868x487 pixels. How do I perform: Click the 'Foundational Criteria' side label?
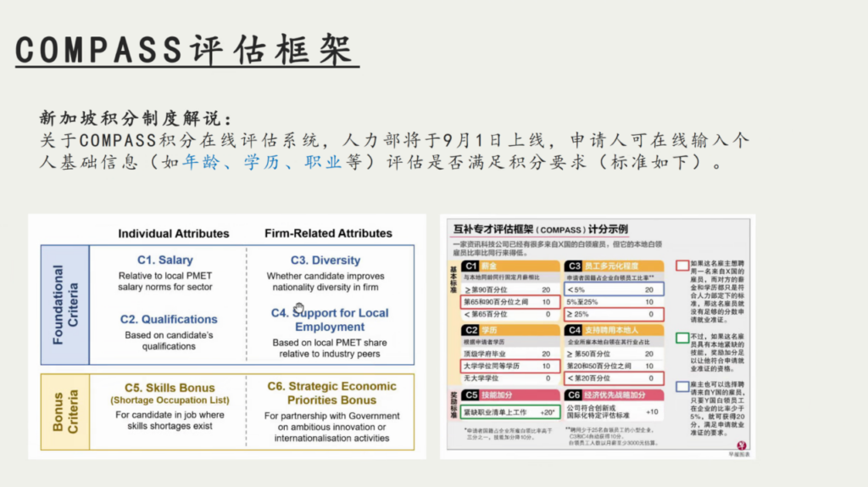tap(65, 305)
